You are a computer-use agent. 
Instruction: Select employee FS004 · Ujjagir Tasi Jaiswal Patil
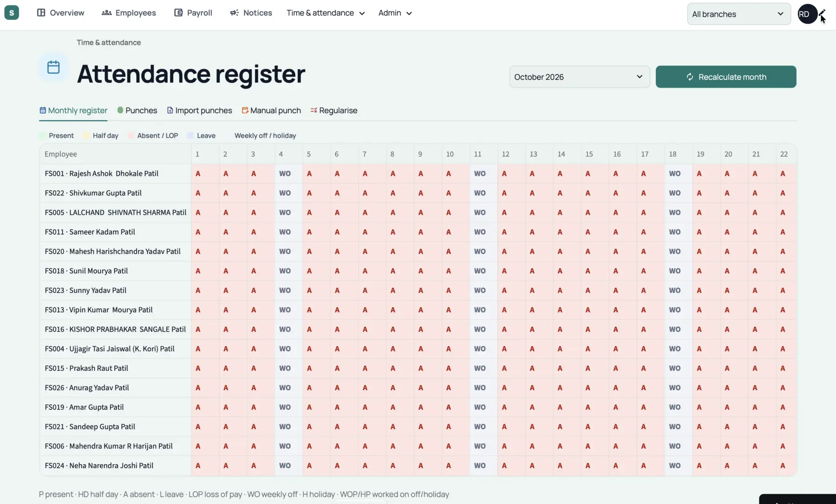click(110, 349)
